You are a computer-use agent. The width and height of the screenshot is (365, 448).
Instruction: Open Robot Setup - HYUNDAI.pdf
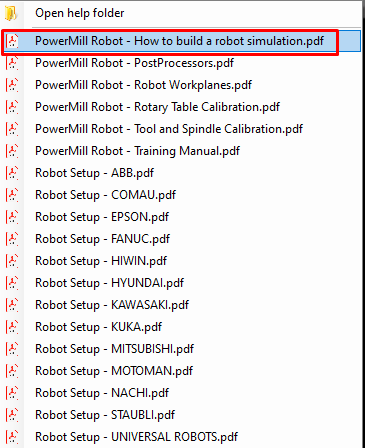coord(182,283)
